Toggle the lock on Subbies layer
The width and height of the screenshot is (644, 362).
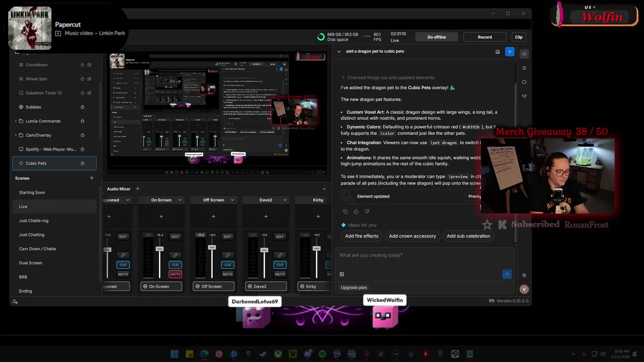[83, 107]
